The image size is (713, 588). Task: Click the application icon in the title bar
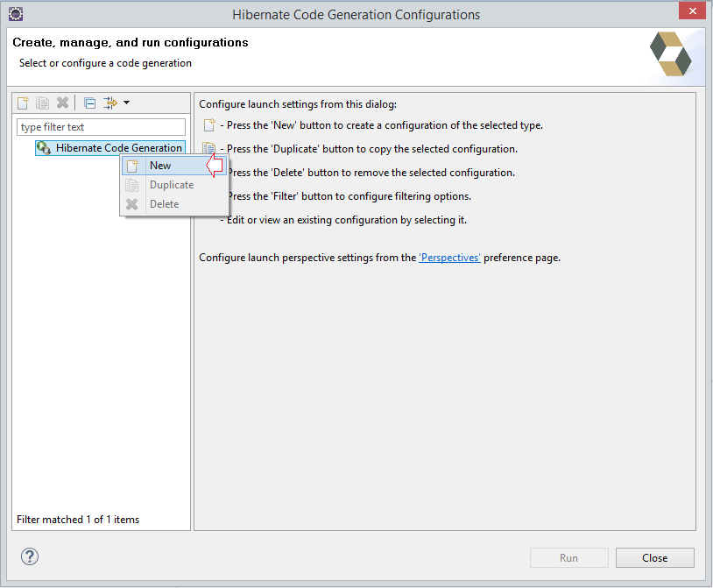[x=15, y=12]
